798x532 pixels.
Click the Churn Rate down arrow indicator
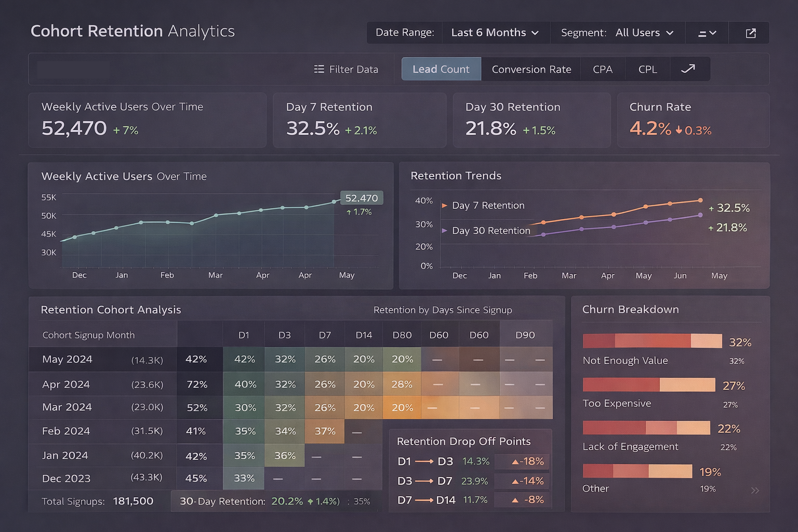pyautogui.click(x=679, y=130)
